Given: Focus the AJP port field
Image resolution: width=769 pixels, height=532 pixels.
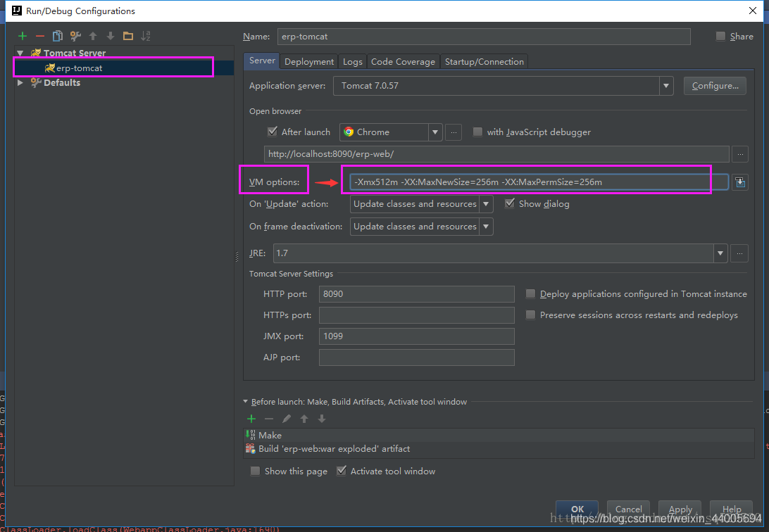Looking at the screenshot, I should tap(417, 357).
